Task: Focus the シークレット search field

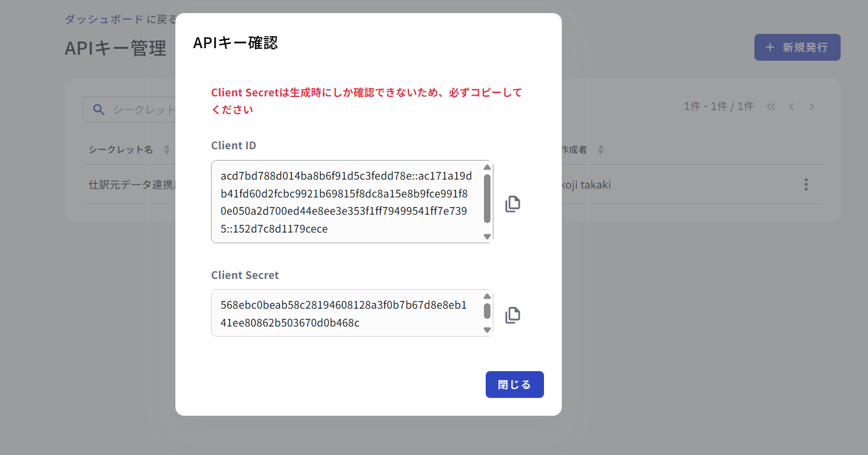Action: coord(143,110)
